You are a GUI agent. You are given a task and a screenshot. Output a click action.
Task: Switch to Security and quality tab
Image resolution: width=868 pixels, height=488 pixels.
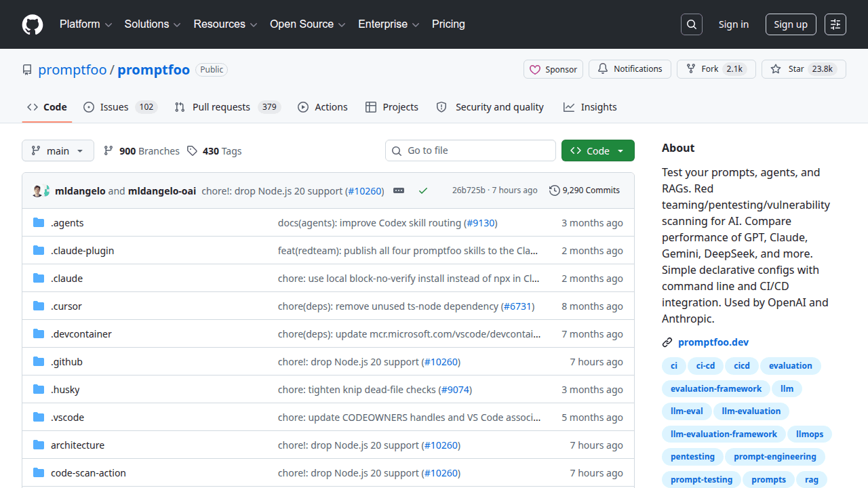[x=490, y=107]
